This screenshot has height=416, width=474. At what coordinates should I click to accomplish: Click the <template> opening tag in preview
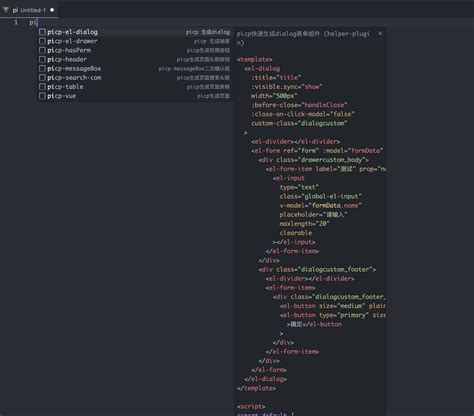pos(255,59)
